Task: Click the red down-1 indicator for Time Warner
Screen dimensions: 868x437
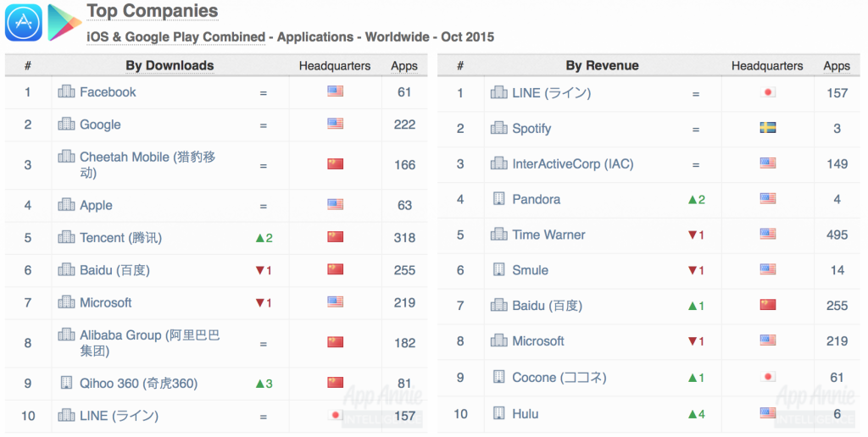Action: click(697, 235)
